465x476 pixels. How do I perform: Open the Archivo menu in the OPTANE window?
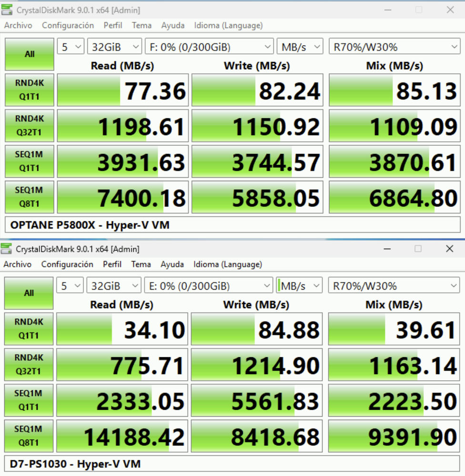pos(18,26)
